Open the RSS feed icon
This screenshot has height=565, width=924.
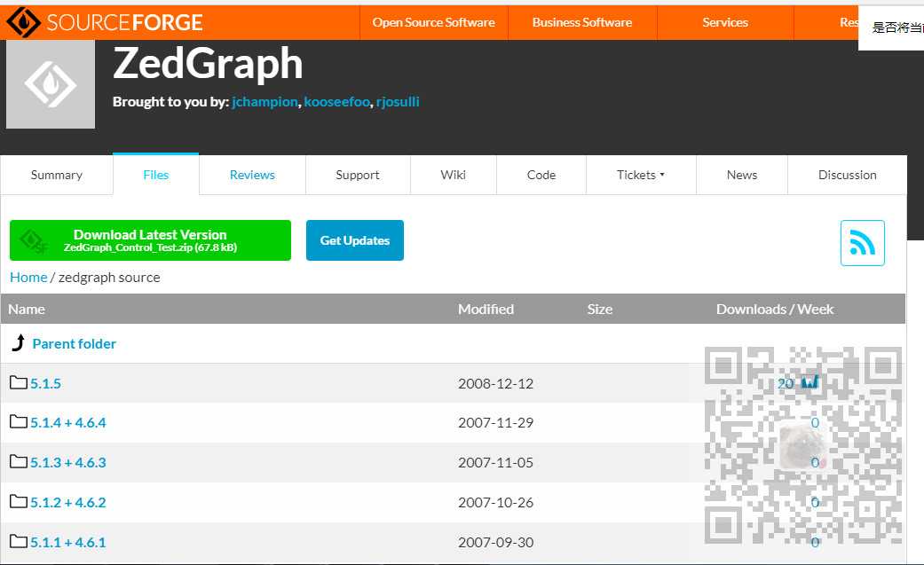pyautogui.click(x=862, y=243)
